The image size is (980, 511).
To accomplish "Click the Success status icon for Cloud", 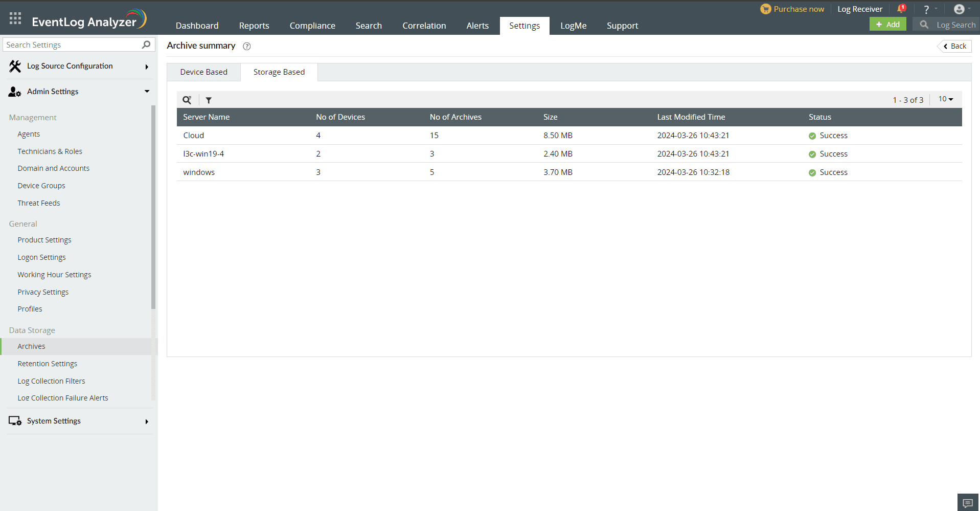I will tap(812, 136).
